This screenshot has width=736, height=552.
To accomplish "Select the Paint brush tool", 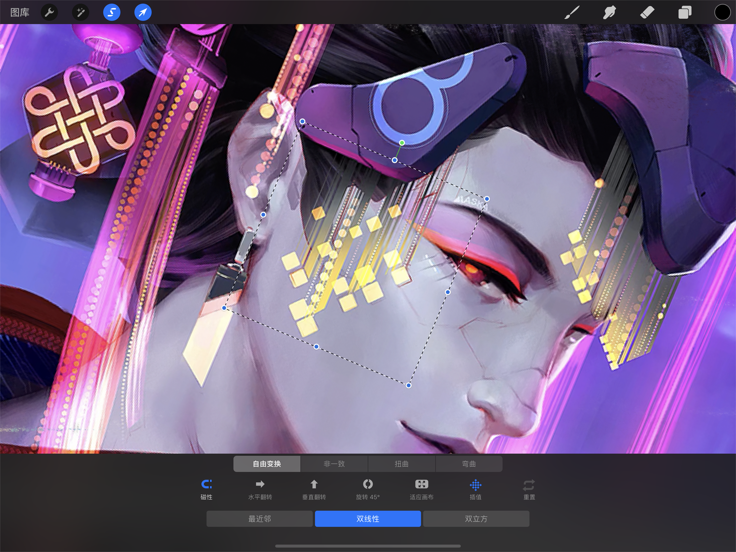I will tap(572, 12).
